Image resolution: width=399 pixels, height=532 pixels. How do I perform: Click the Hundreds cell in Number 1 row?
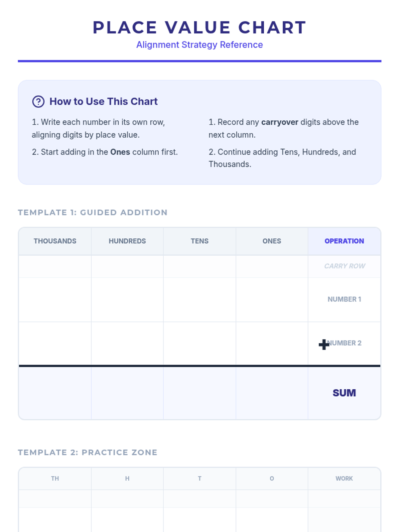coord(127,300)
